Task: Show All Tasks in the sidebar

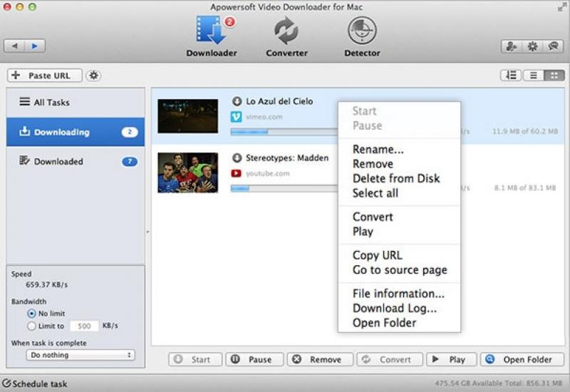Action: coord(76,102)
